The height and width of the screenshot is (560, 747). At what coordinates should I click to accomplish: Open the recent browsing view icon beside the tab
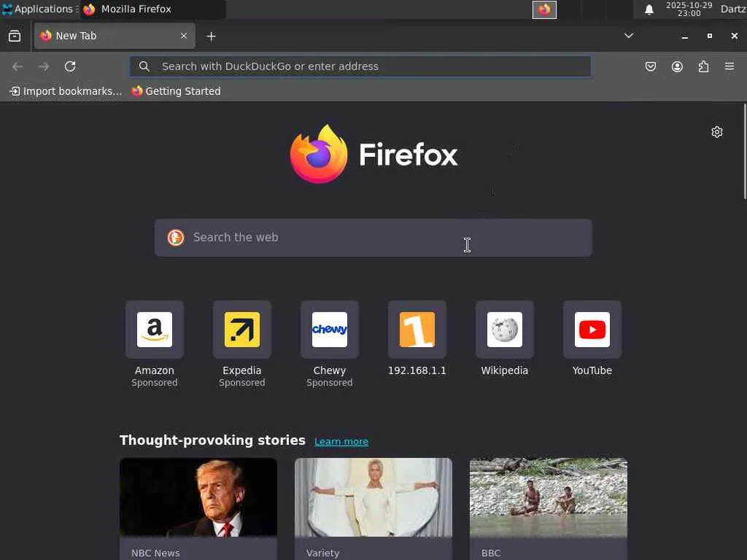tap(15, 36)
